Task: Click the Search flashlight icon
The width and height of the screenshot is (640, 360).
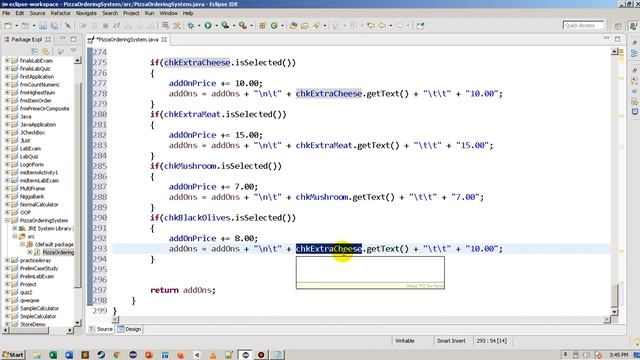Action: tap(316, 26)
